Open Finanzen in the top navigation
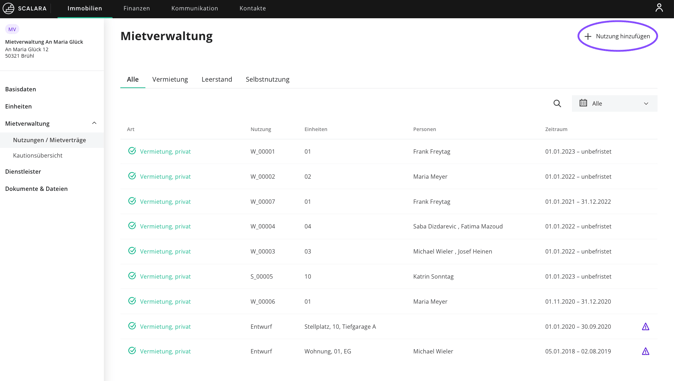Screen dimensions: 674x381 (x=137, y=8)
